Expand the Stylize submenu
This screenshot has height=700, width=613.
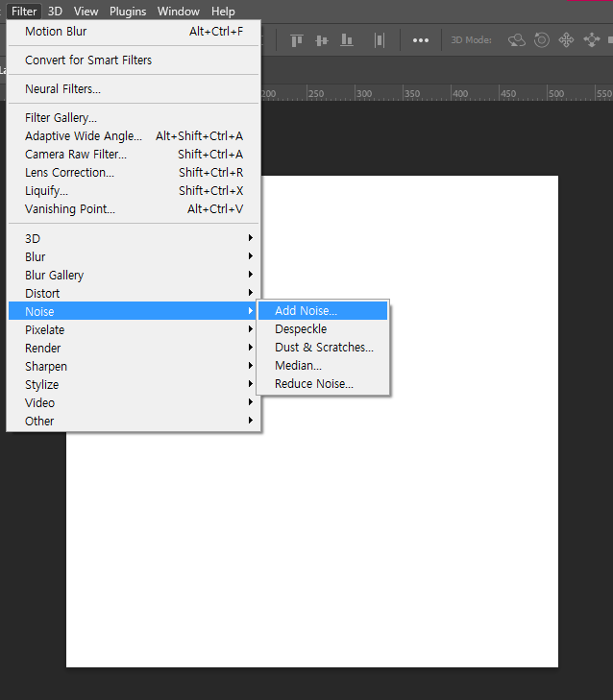pos(134,384)
